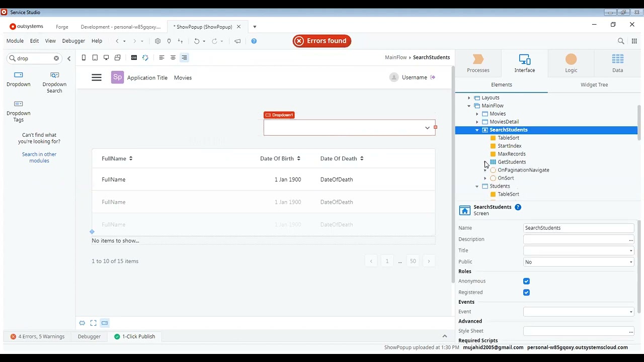
Task: Open the Debugger menu
Action: tap(73, 41)
